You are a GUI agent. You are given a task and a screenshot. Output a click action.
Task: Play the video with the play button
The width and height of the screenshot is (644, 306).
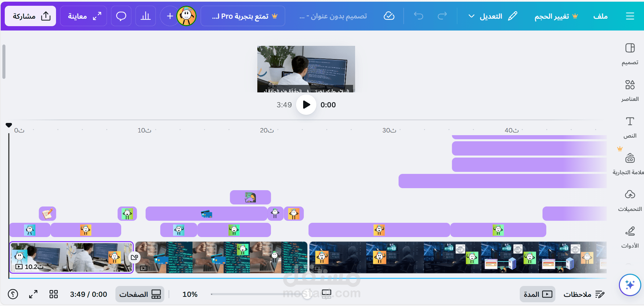coord(306,105)
